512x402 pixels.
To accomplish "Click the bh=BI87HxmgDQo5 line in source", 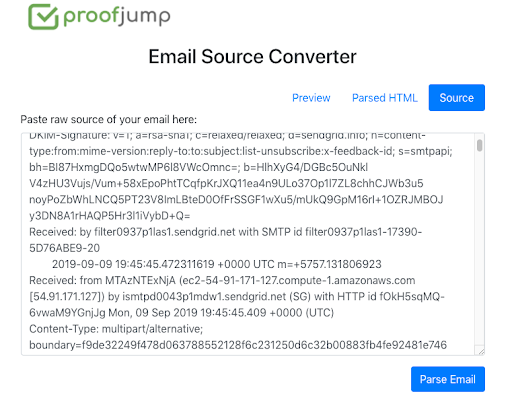I will tap(198, 167).
